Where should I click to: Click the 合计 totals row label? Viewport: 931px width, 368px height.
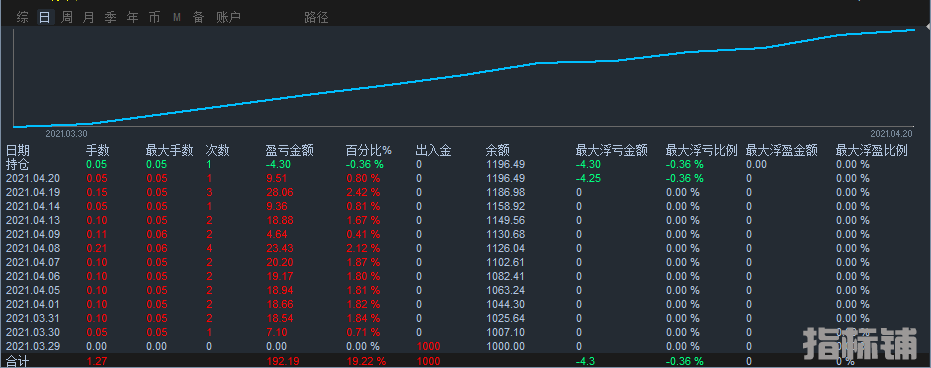point(18,361)
